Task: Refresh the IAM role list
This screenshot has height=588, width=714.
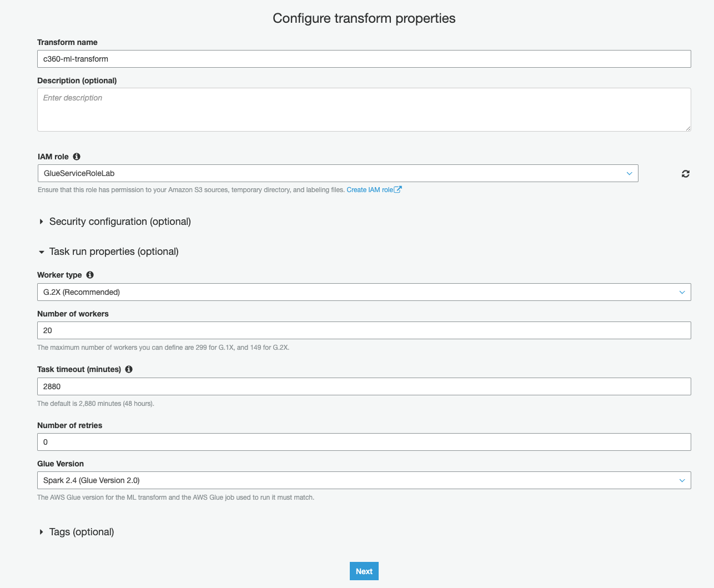Action: click(686, 174)
